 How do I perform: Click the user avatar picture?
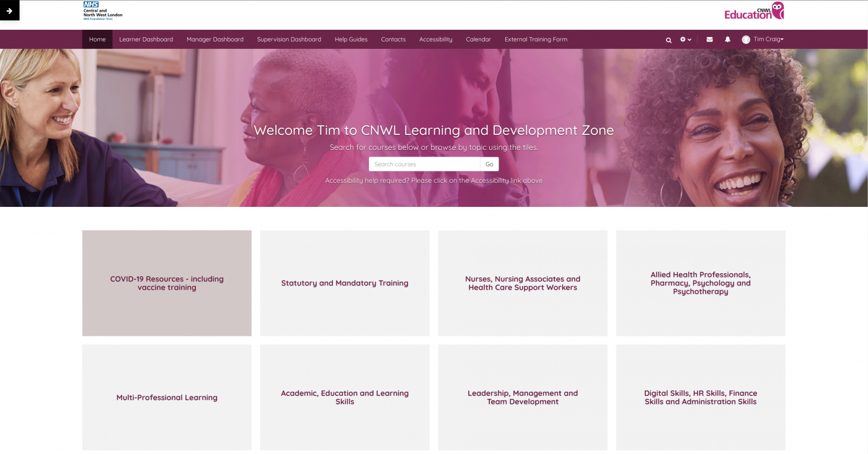[746, 40]
